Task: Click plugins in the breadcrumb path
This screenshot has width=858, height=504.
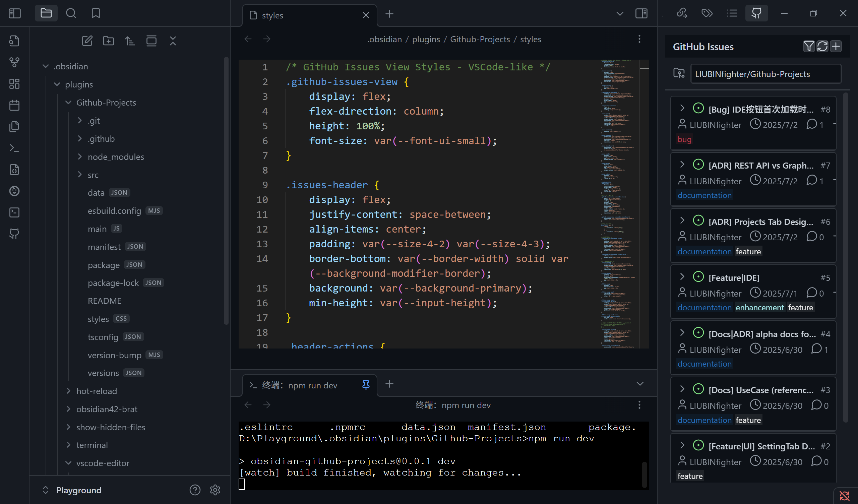Action: pyautogui.click(x=426, y=40)
